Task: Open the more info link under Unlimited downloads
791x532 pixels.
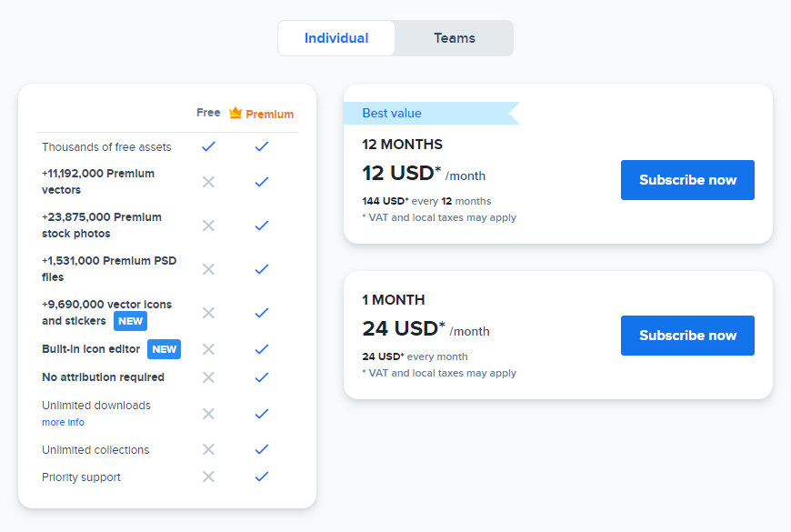Action: [63, 422]
